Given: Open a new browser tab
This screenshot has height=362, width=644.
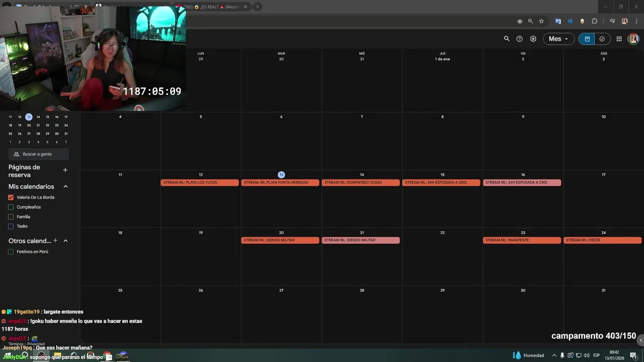Looking at the screenshot, I should pos(257,7).
